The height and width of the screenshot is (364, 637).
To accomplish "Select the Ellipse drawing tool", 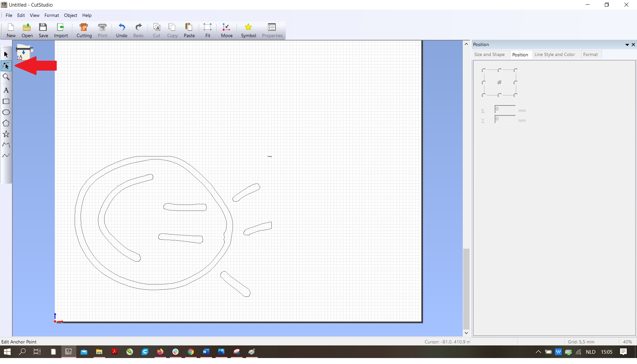I will pos(6,112).
